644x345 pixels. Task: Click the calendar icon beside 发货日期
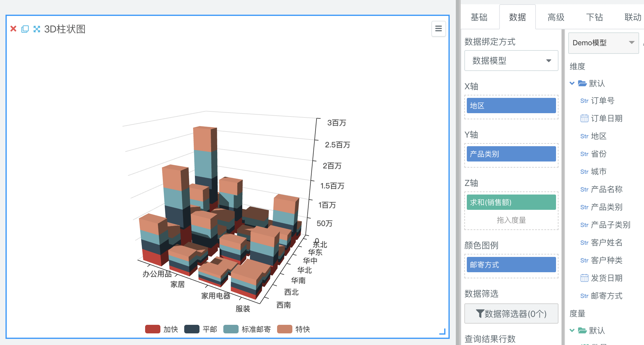[x=584, y=278]
